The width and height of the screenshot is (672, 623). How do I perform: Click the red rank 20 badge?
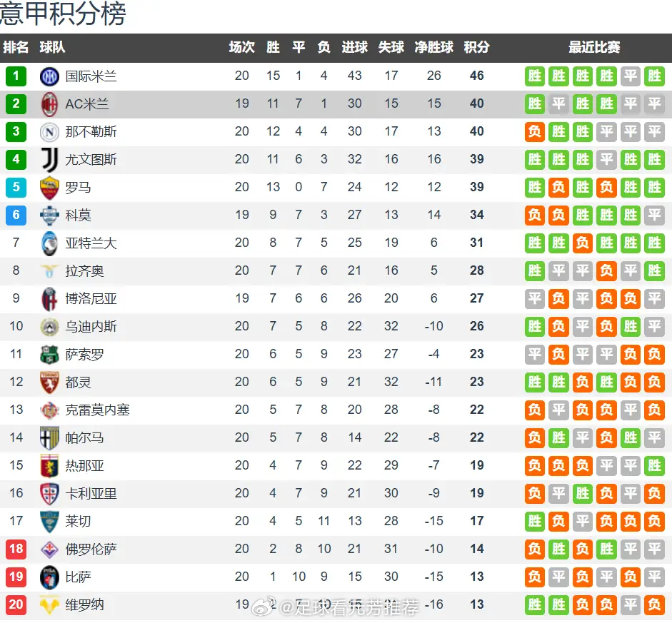pyautogui.click(x=16, y=605)
